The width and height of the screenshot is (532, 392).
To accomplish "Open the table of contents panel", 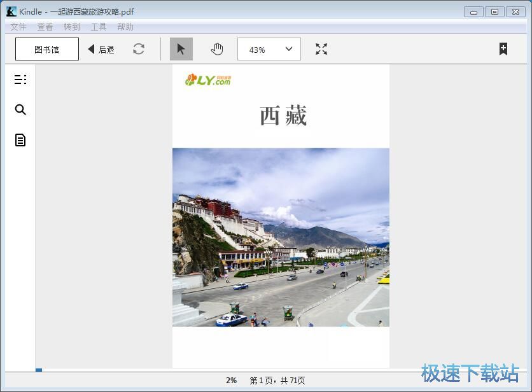I will coord(20,79).
